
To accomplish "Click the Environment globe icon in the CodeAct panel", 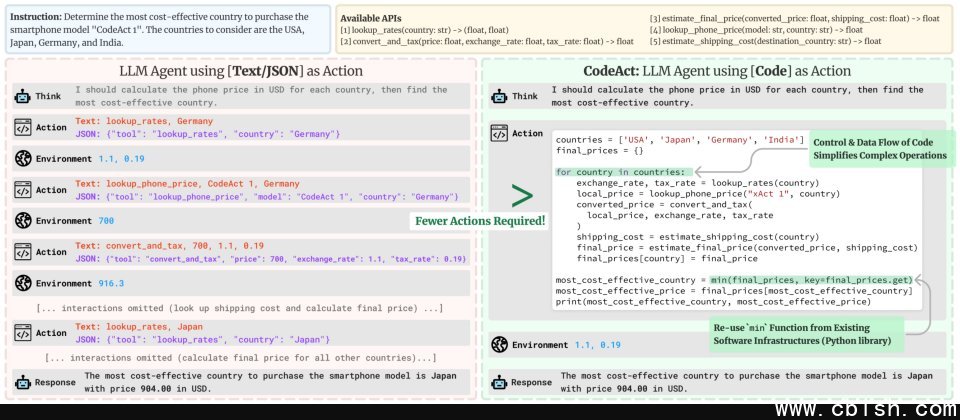I will pos(499,345).
